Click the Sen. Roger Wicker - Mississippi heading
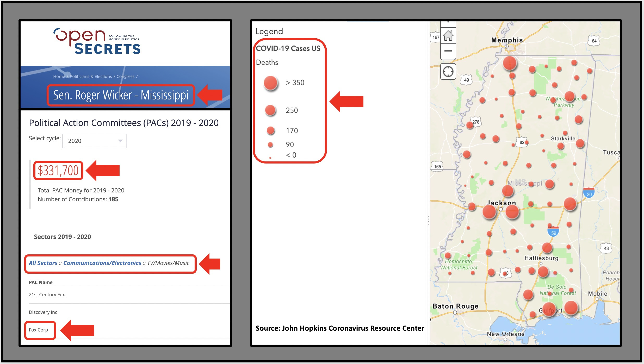 click(121, 95)
